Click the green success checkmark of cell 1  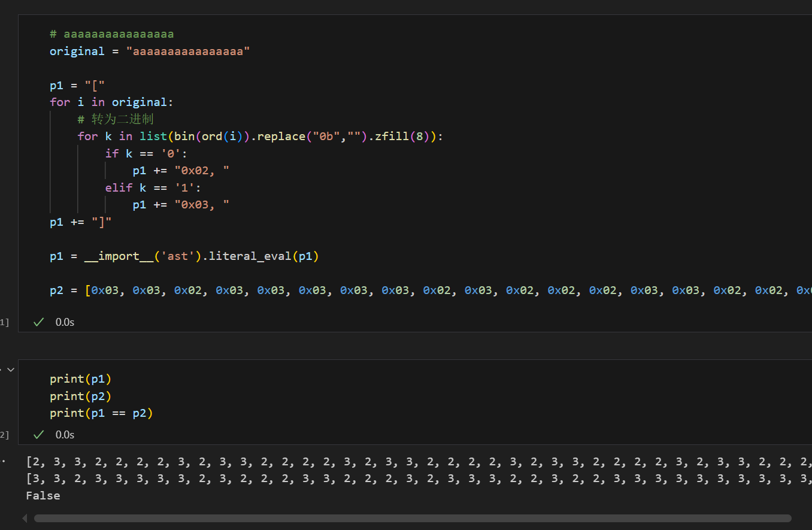(x=39, y=322)
